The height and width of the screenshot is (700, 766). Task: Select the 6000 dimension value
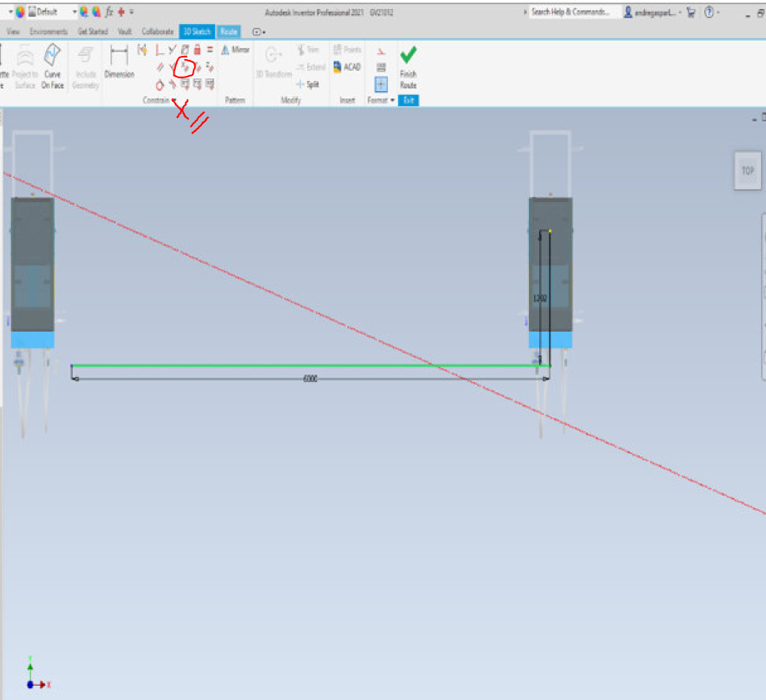click(x=310, y=379)
